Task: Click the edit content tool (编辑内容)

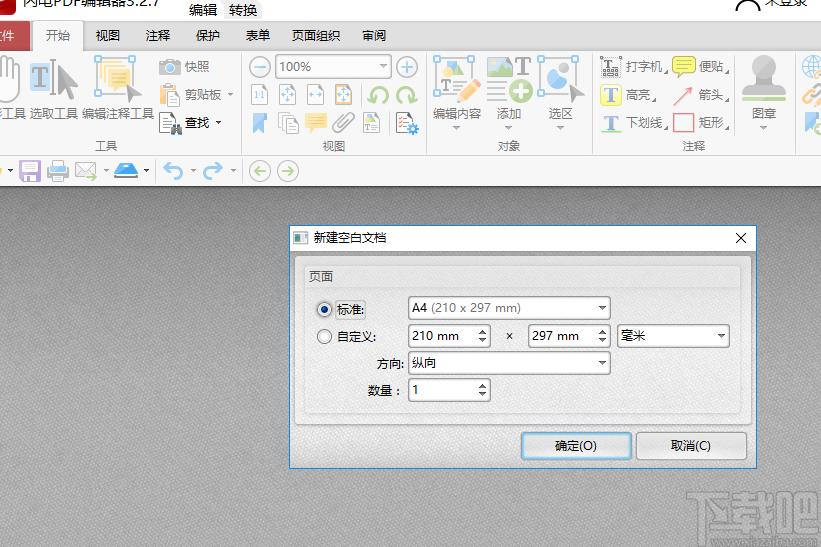Action: pos(457,93)
